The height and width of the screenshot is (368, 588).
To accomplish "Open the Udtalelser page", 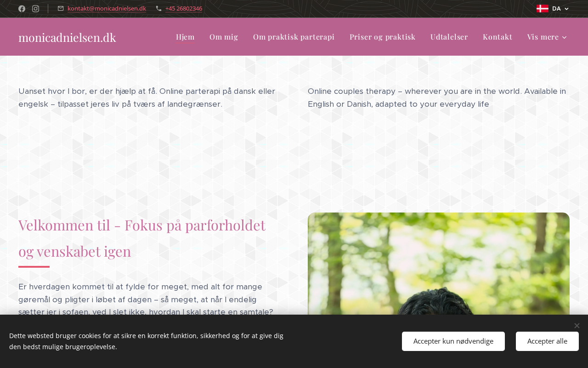I will click(x=449, y=37).
